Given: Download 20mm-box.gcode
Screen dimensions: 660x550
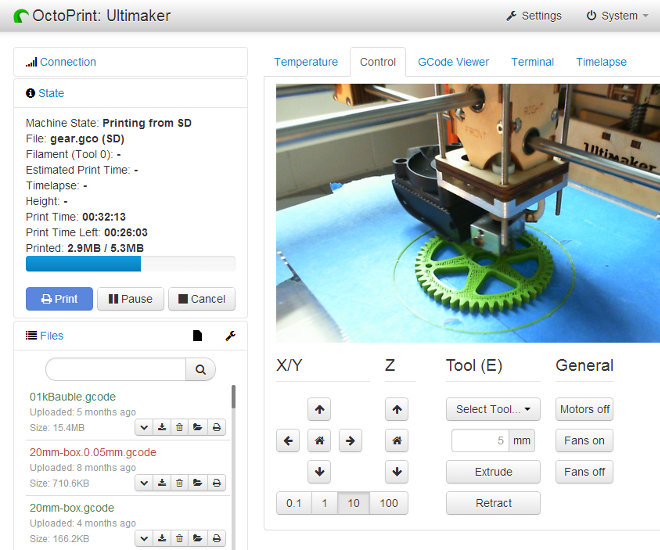Looking at the screenshot, I should coord(162,538).
